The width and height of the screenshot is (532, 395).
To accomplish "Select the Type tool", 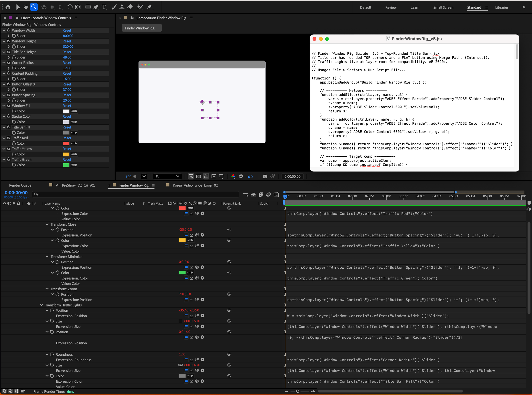I will point(104,7).
